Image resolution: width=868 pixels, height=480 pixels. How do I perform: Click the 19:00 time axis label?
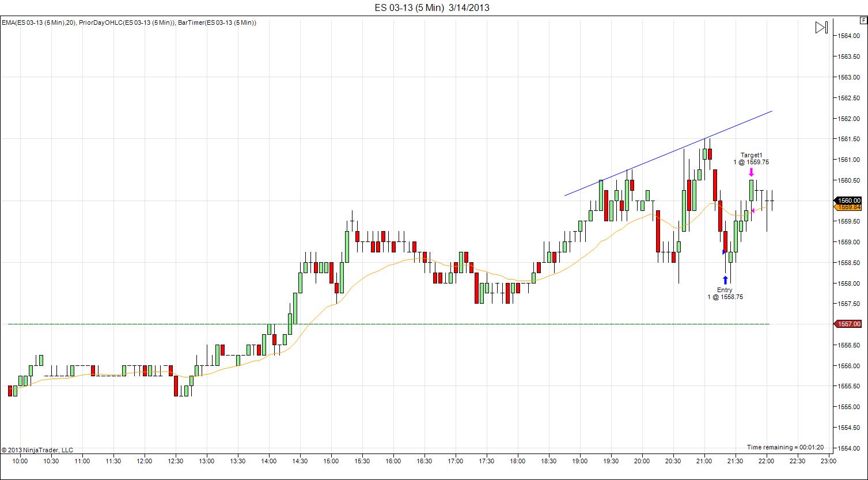[580, 461]
